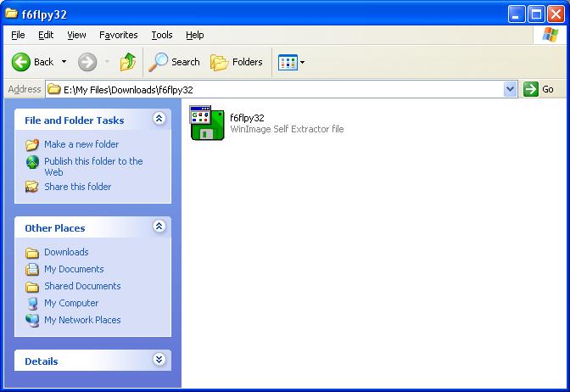Toggle the Folders pane
570x392 pixels.
pyautogui.click(x=237, y=62)
